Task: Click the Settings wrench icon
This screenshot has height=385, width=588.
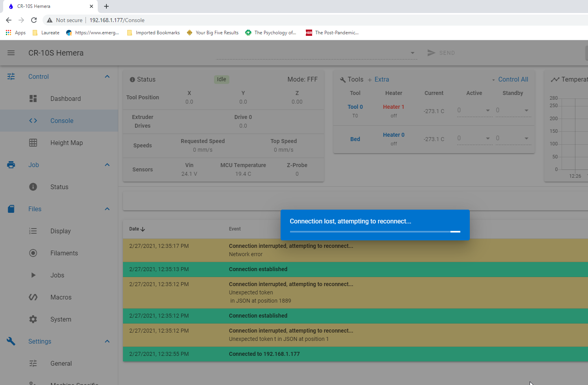Action: click(x=11, y=341)
